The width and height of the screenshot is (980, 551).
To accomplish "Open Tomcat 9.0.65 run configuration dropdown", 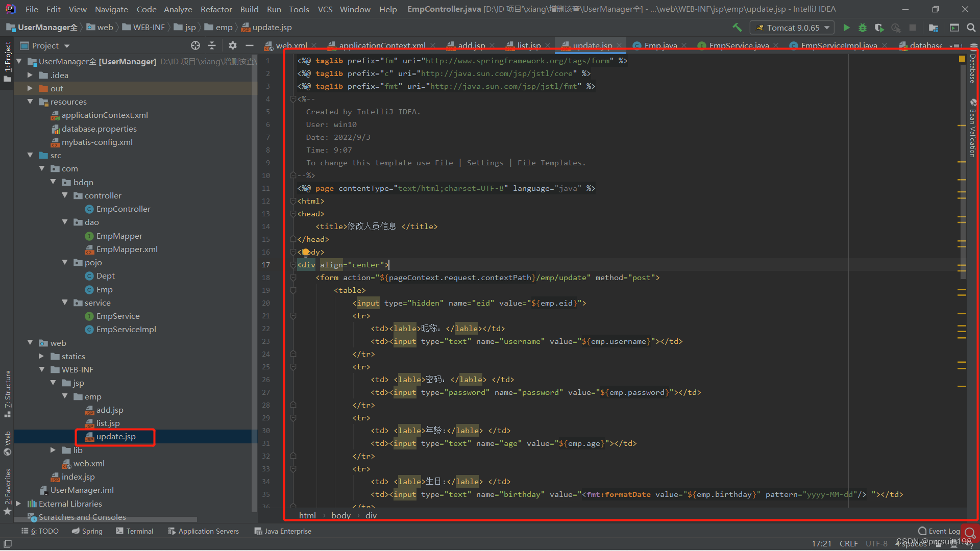I will pos(792,28).
